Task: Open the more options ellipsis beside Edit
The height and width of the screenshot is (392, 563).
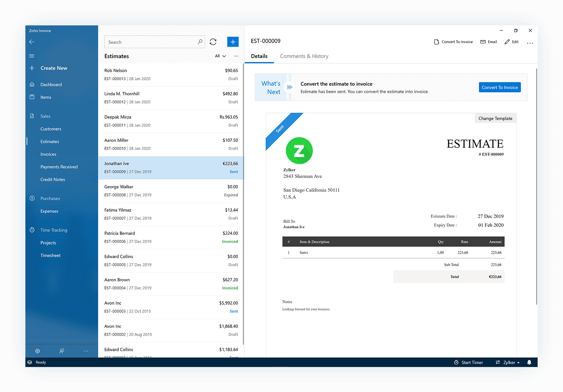Action: pos(530,43)
